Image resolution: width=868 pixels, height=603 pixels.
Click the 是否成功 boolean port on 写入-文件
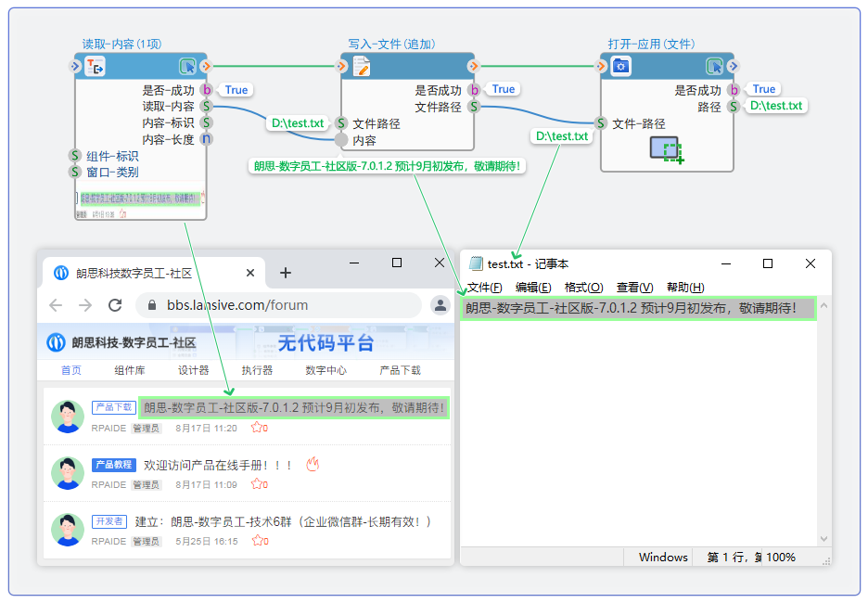coord(474,90)
